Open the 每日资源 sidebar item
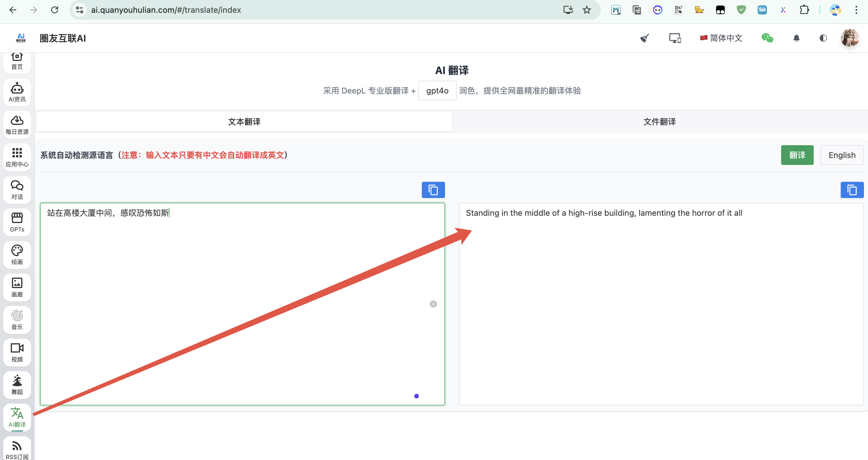Image resolution: width=868 pixels, height=460 pixels. click(x=17, y=125)
